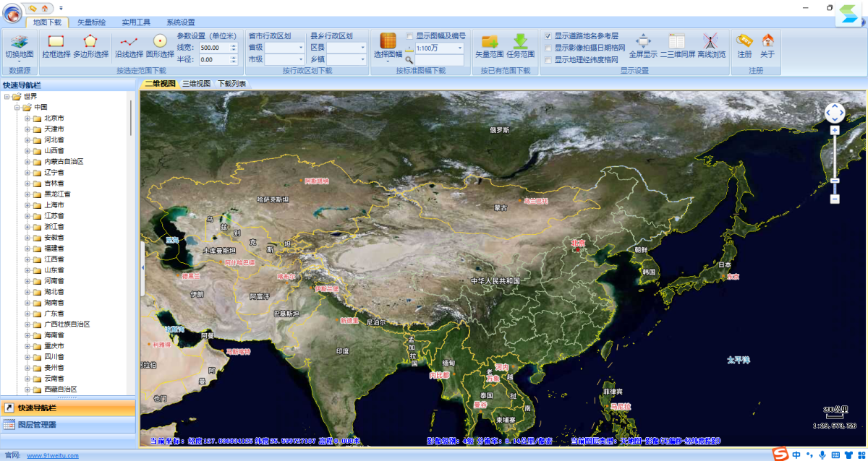
Task: Click the keyboard icon in IME bar
Action: (x=835, y=455)
